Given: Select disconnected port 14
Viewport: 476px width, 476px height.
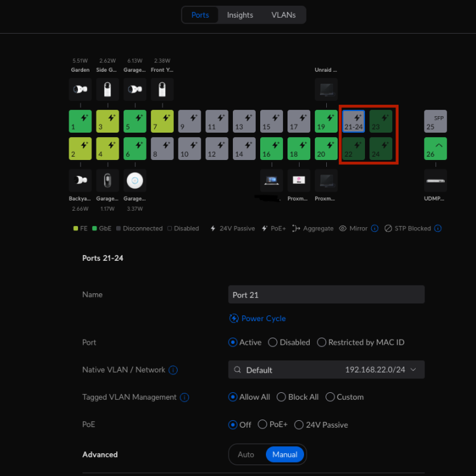Looking at the screenshot, I should coord(244,149).
